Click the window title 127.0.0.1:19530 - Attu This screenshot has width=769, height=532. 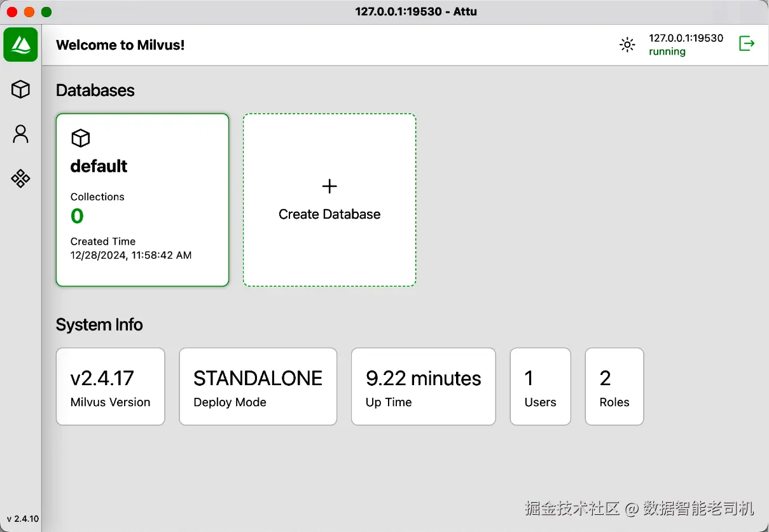pyautogui.click(x=416, y=11)
